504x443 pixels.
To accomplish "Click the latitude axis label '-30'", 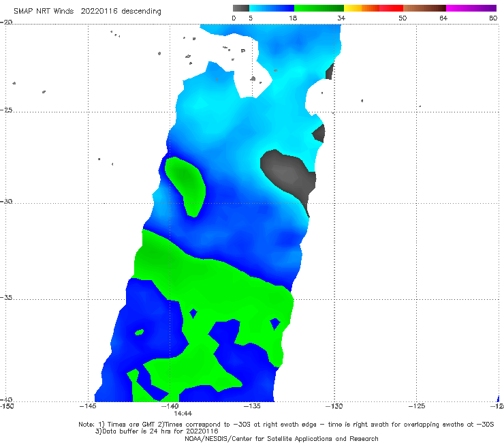I will click(6, 201).
